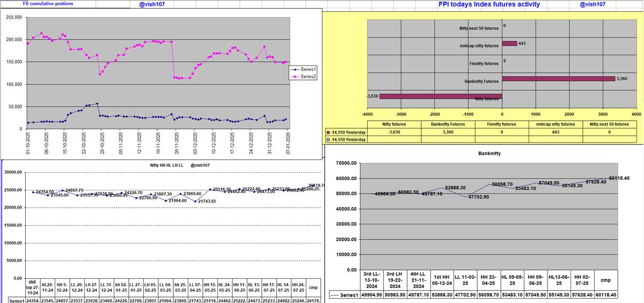Image resolution: width=644 pixels, height=303 pixels.
Task: Click the 4000 axis label on FPI chart
Action: (x=636, y=115)
